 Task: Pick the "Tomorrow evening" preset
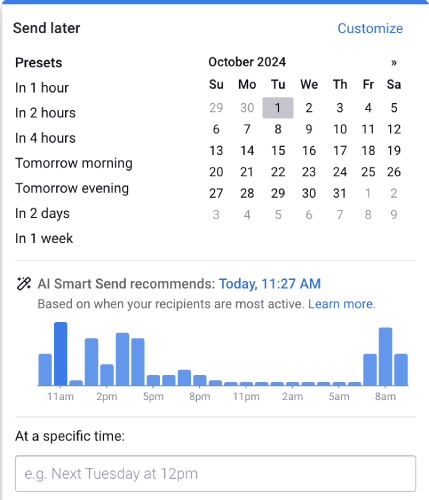click(x=72, y=188)
